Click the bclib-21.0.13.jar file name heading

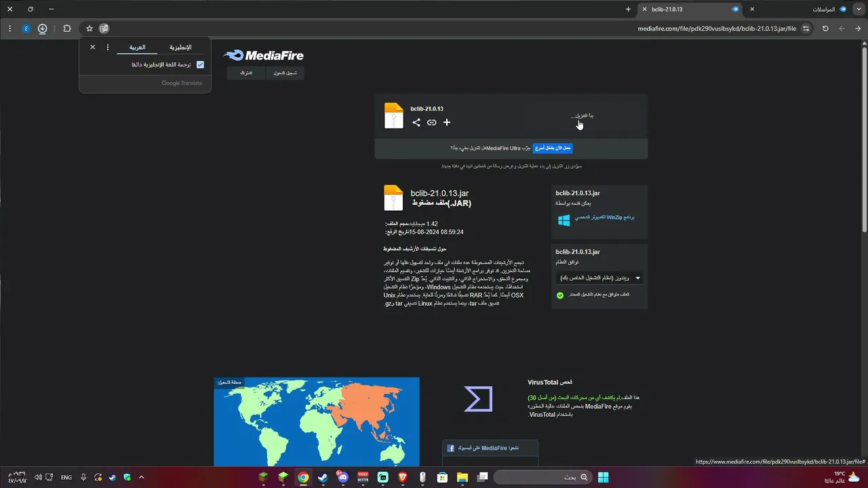[439, 193]
